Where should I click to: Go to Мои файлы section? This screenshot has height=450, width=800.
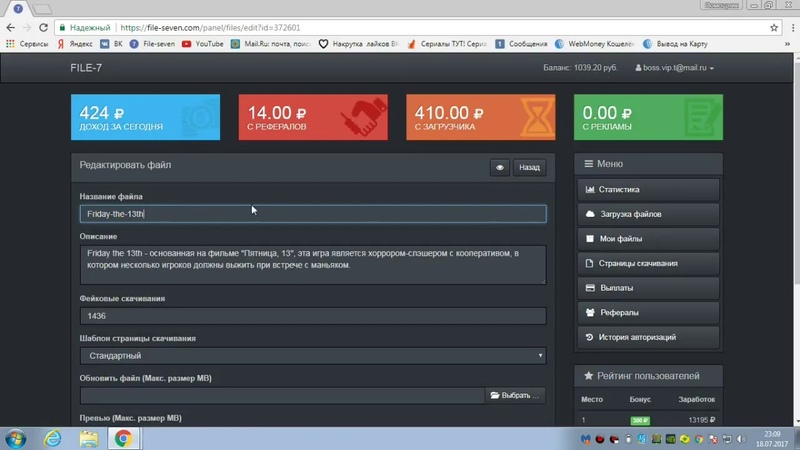(648, 239)
